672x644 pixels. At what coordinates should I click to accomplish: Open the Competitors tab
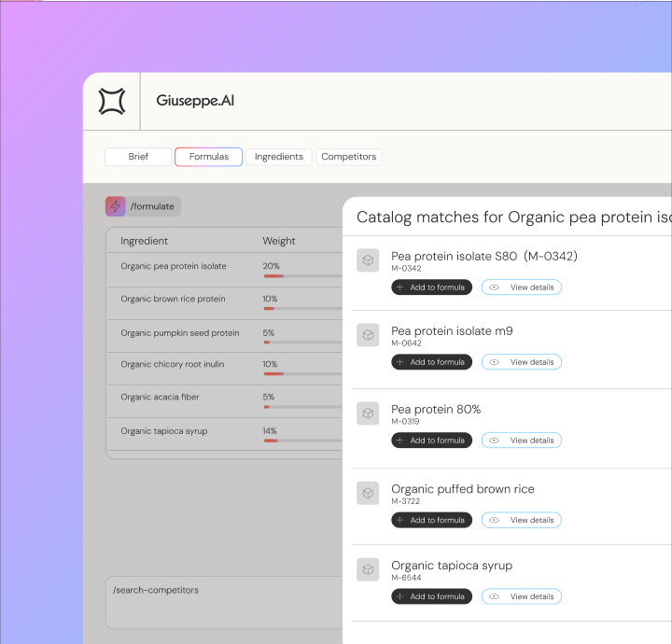click(x=349, y=157)
